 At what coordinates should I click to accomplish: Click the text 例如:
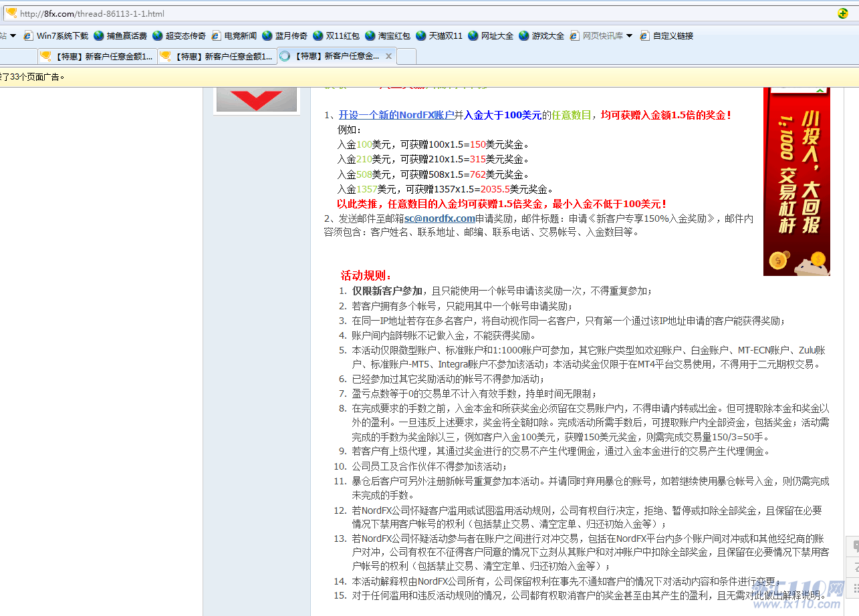[x=350, y=130]
